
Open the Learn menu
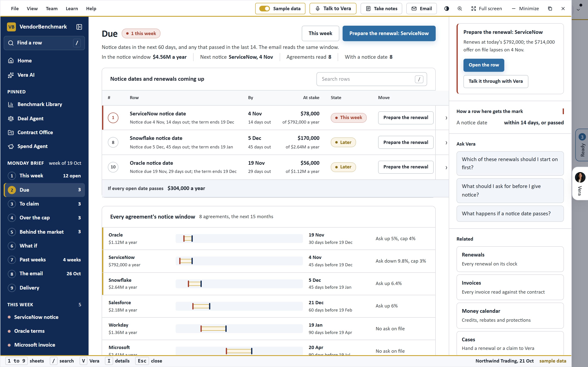[x=72, y=9]
